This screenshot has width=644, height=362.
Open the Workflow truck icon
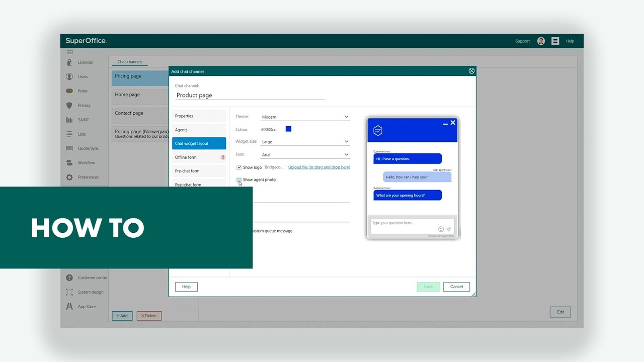click(x=69, y=163)
